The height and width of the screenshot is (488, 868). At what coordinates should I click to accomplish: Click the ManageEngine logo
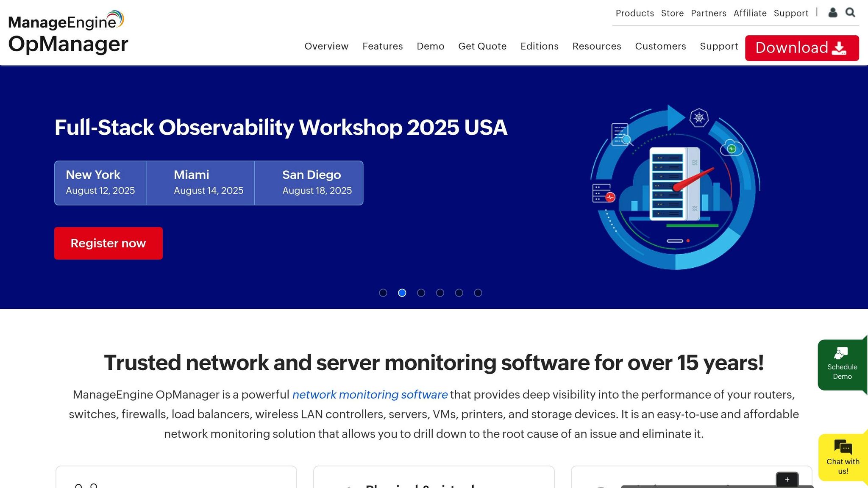pos(66,20)
